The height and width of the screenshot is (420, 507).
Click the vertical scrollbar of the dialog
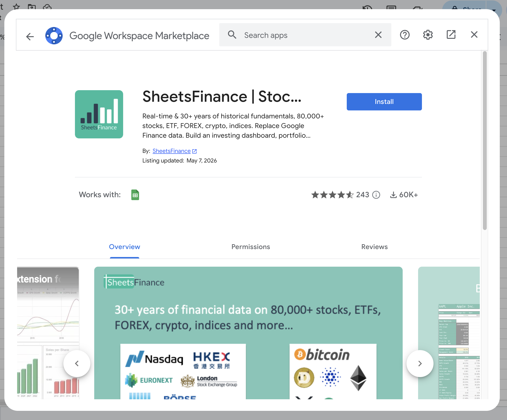click(x=485, y=140)
